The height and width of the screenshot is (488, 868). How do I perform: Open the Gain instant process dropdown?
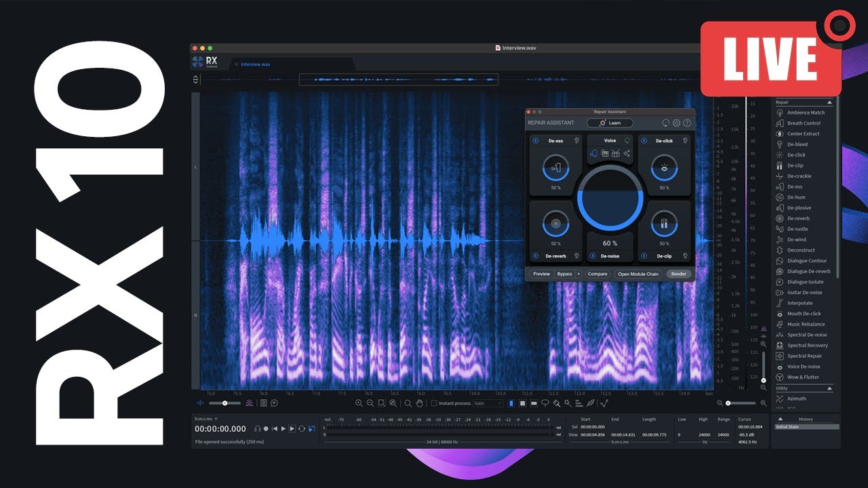point(489,403)
